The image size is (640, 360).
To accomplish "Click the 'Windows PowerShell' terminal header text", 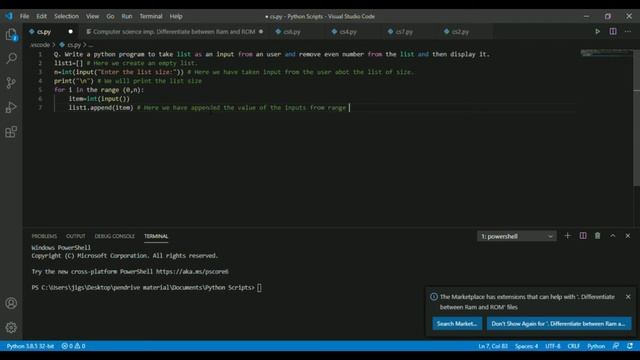I will tap(61, 247).
